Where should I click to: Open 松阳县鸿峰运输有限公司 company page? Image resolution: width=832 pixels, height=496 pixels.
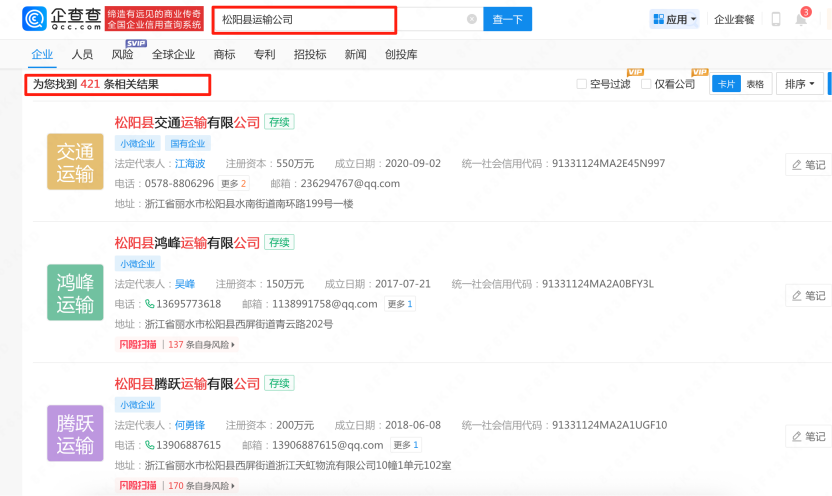tap(187, 243)
